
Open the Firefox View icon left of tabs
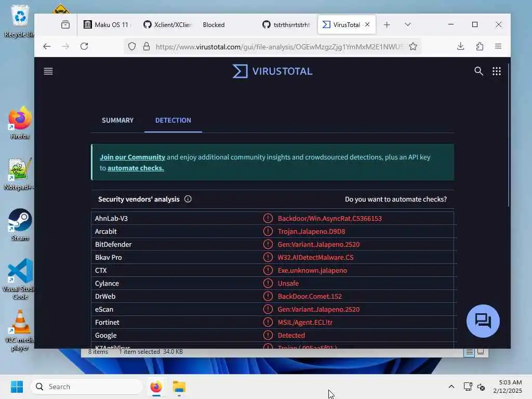[x=65, y=24]
